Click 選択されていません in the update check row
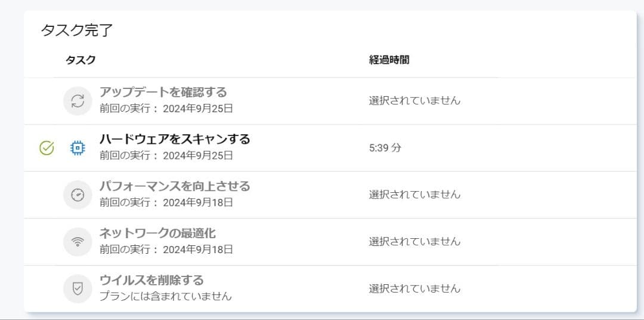The image size is (644, 320). [x=414, y=100]
